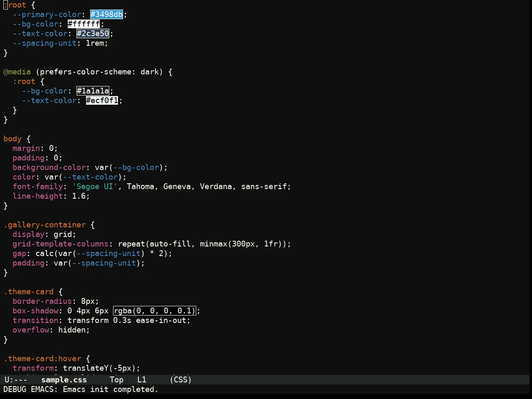Screen dimensions: 532x399
Task: Click the transition property name
Action: pos(35,320)
